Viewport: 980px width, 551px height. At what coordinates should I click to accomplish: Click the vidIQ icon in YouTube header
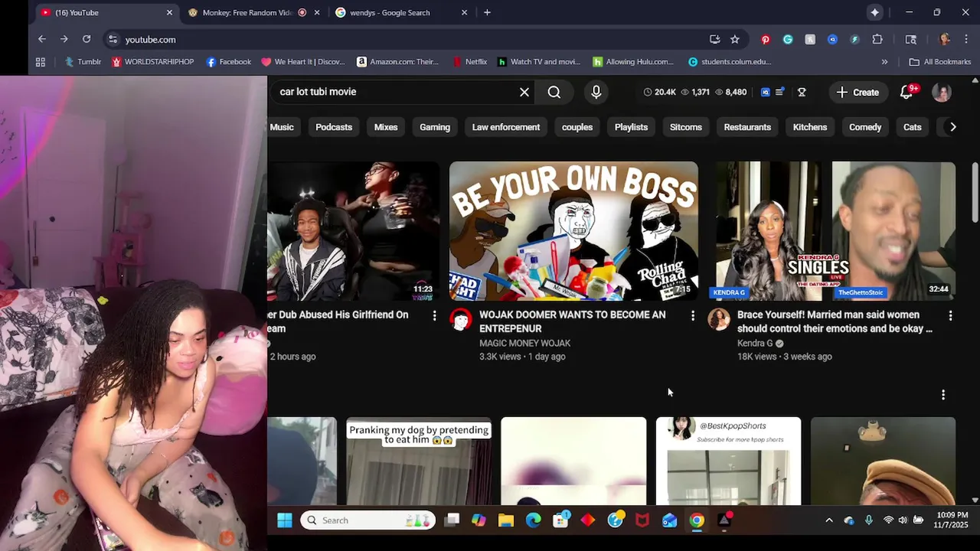(765, 92)
